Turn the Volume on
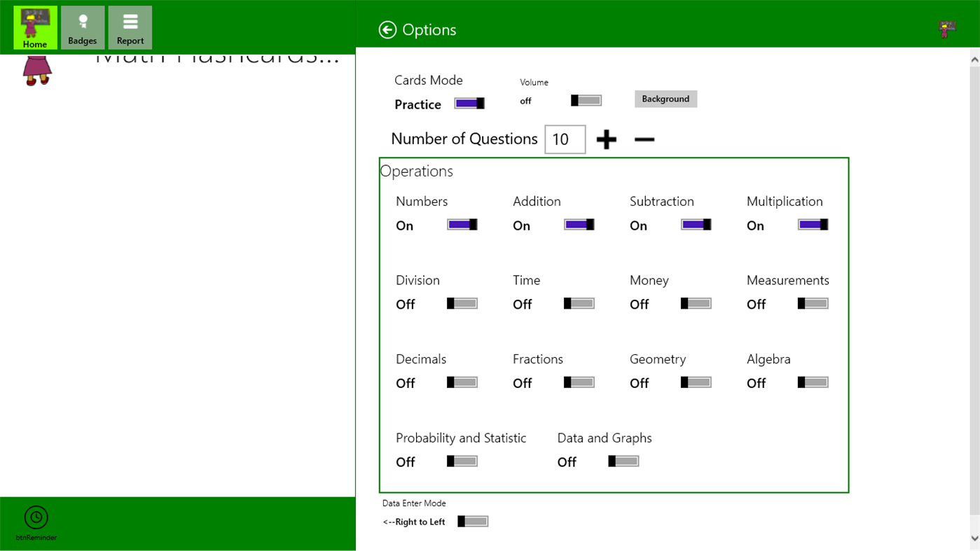This screenshot has height=551, width=980. point(586,100)
